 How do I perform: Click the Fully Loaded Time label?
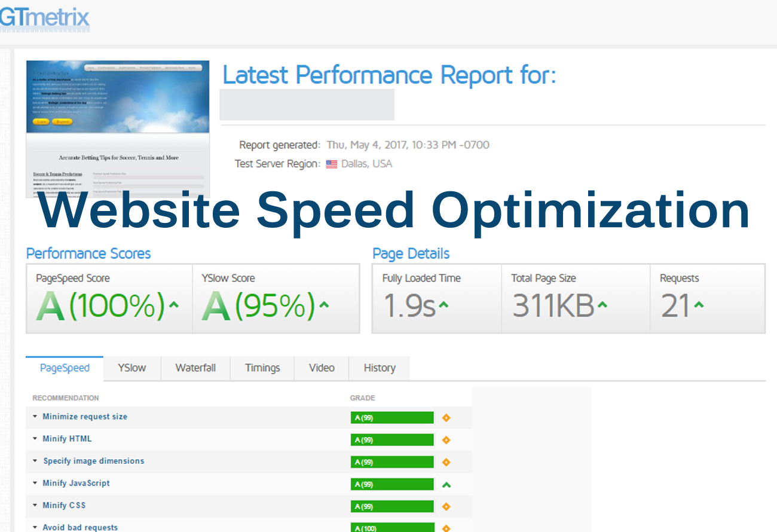pyautogui.click(x=421, y=279)
